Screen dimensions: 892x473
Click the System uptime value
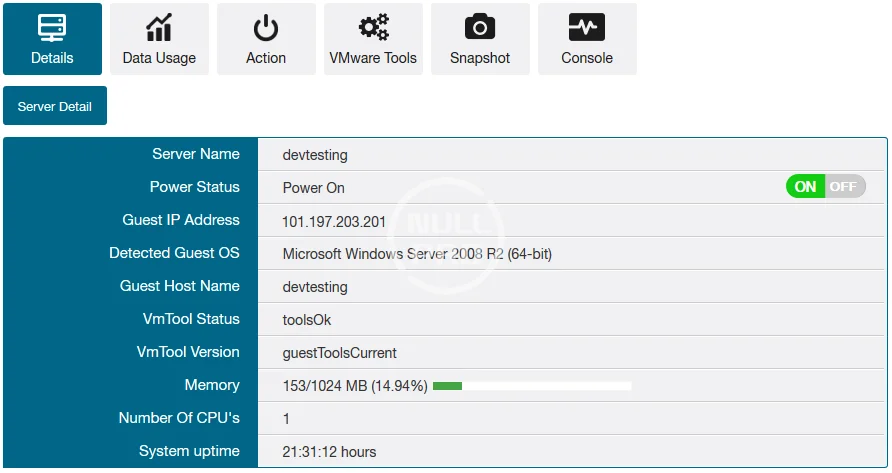tap(329, 452)
